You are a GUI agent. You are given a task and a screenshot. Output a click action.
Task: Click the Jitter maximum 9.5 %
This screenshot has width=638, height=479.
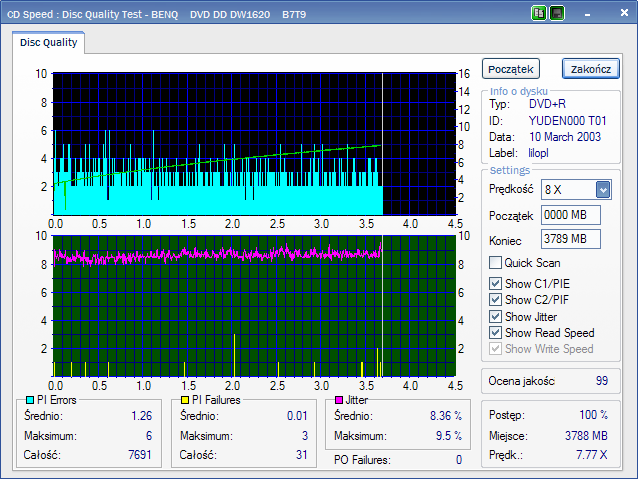point(449,436)
